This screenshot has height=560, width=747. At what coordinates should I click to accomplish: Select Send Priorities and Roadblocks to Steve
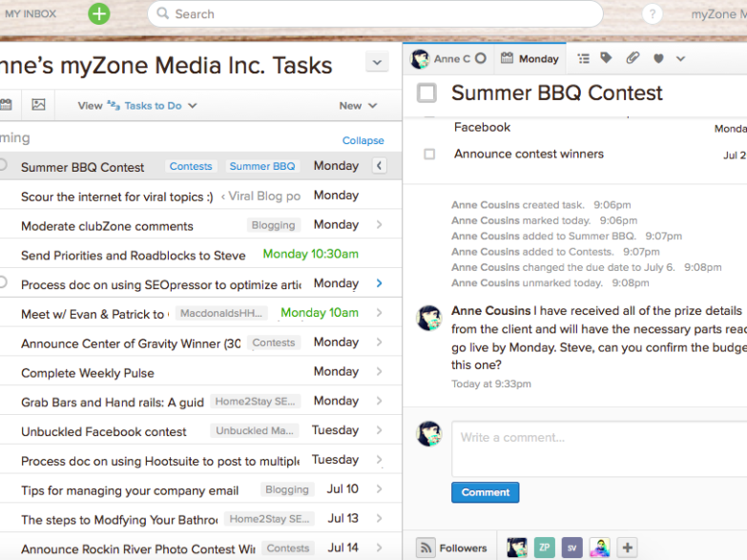134,256
